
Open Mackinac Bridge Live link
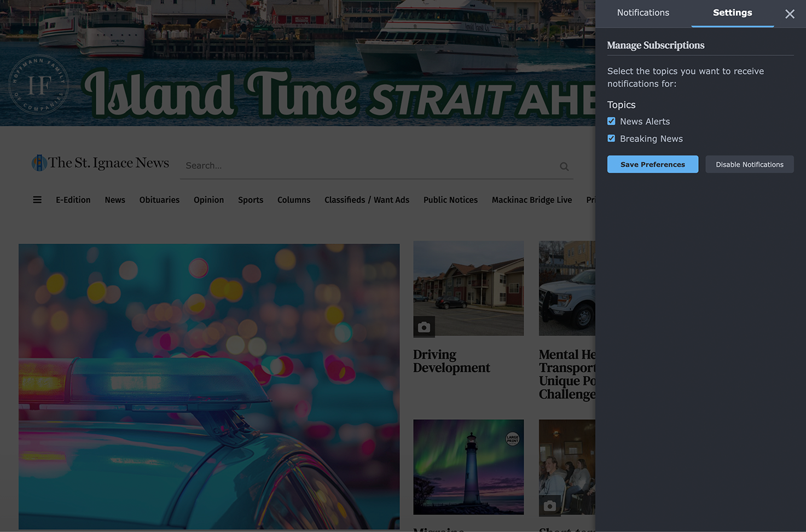(532, 200)
